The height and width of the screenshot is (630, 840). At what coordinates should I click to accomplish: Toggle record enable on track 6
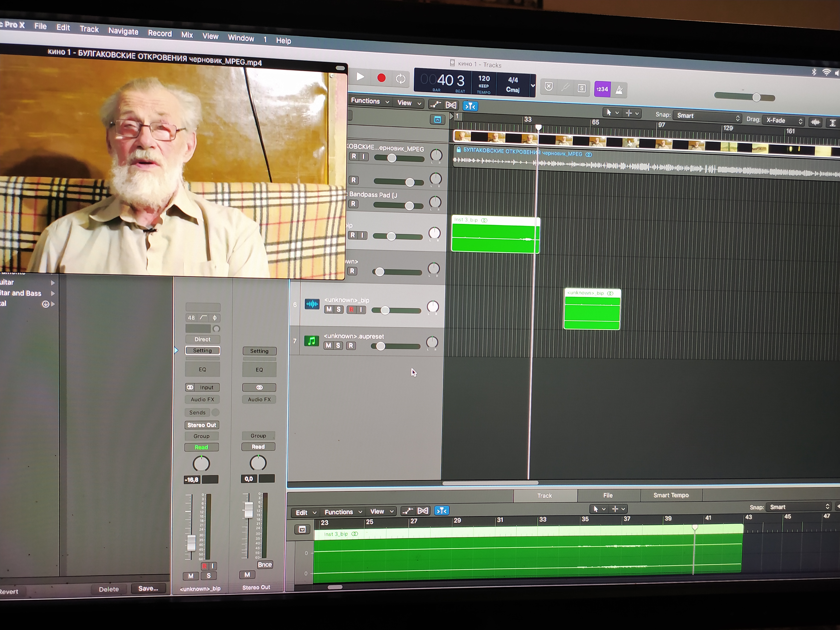coord(351,310)
